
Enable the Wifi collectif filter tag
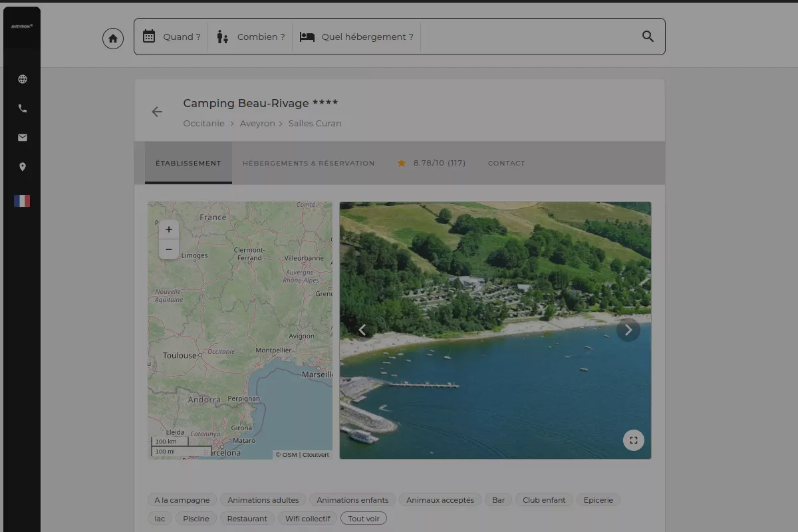click(307, 518)
